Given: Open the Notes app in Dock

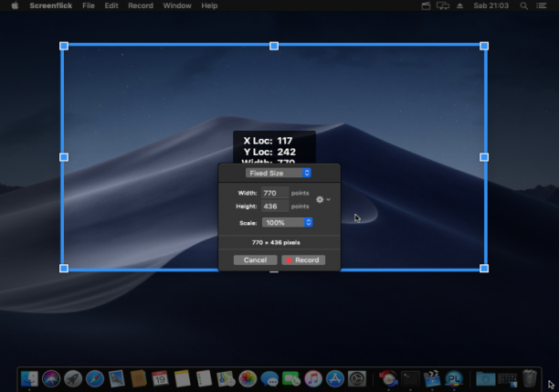Looking at the screenshot, I should 182,378.
